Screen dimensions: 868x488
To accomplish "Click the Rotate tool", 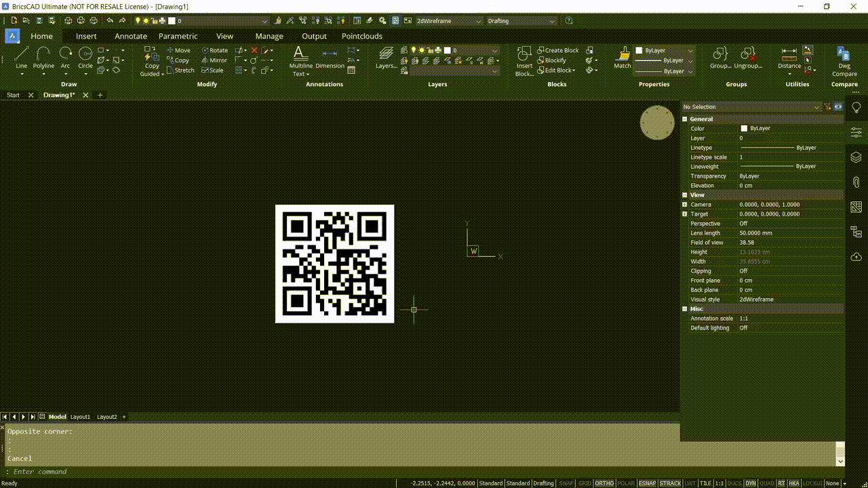I will [215, 50].
